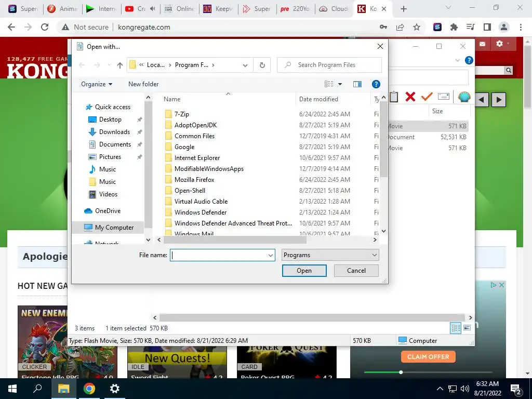
Task: Click the green progress slider in ad
Action: [x=401, y=372]
